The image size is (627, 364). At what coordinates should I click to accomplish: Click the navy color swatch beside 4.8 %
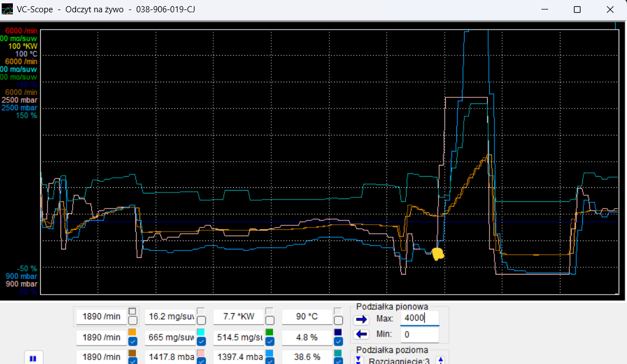[x=338, y=332]
